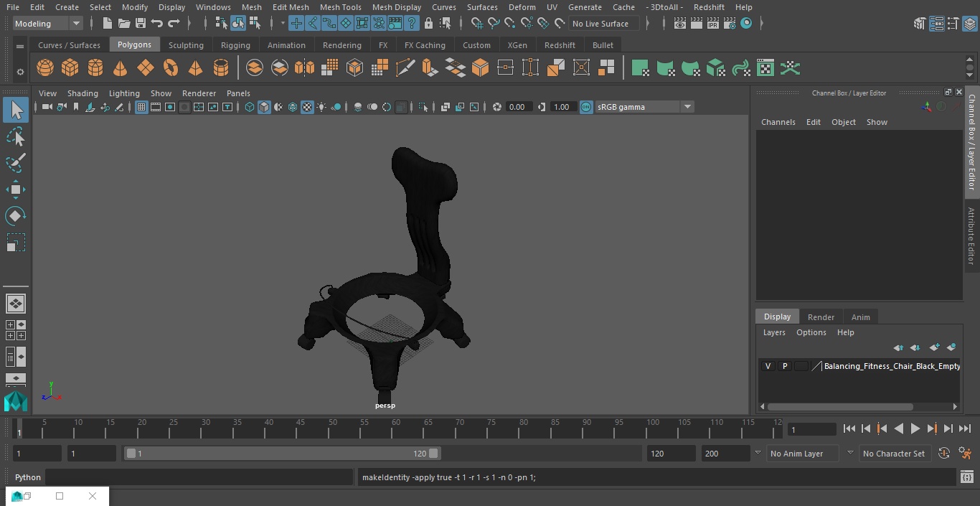Select the Rotate tool in the toolbox
This screenshot has width=980, height=506.
pyautogui.click(x=15, y=216)
